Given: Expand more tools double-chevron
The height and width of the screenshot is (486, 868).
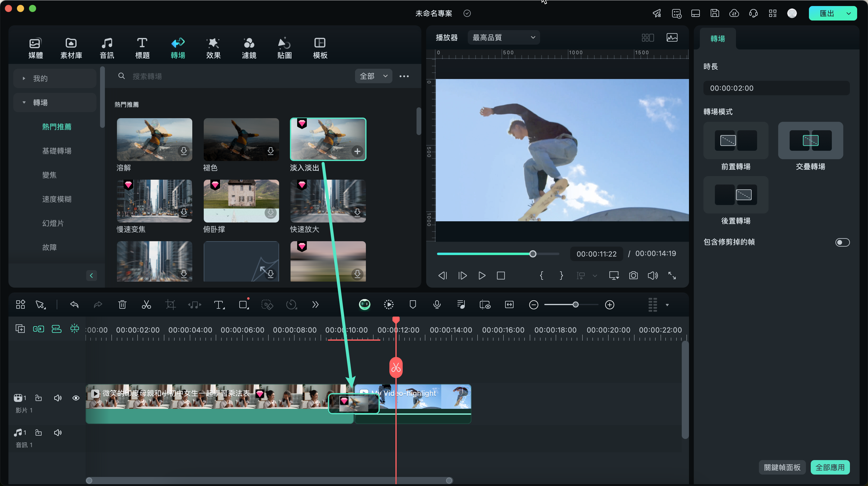Looking at the screenshot, I should (x=315, y=305).
